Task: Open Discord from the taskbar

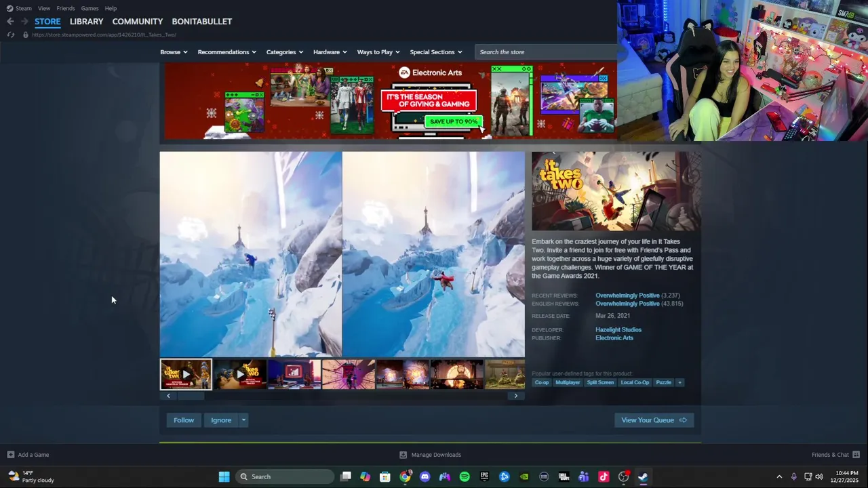Action: click(x=425, y=476)
